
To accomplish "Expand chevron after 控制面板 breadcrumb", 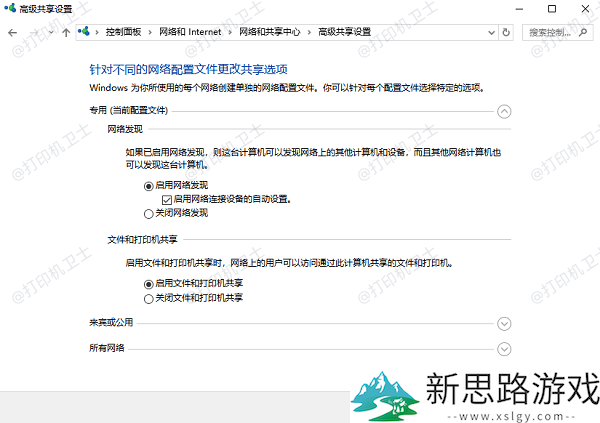I will (150, 33).
